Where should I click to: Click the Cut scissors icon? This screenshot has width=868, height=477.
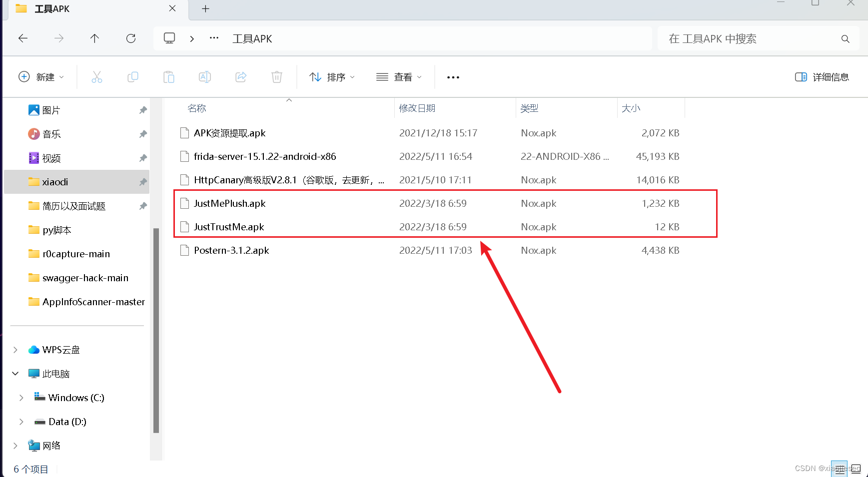97,77
